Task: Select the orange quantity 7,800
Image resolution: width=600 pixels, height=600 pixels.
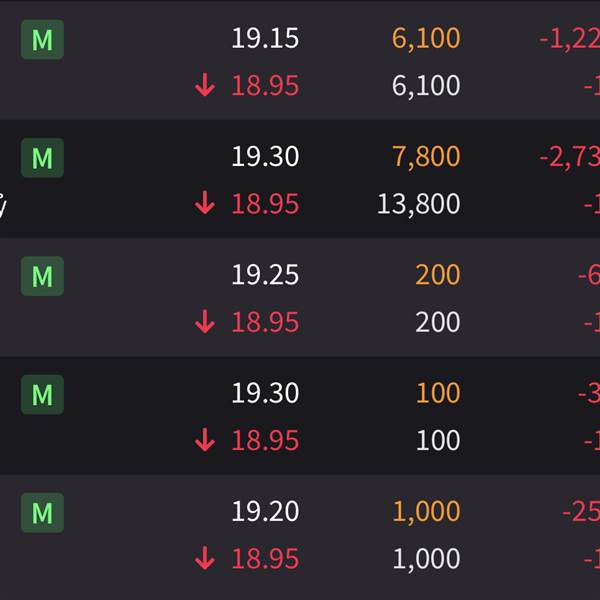Action: click(426, 157)
